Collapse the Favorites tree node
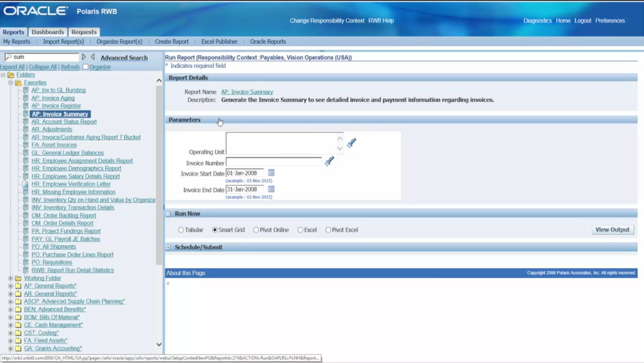Image resolution: width=644 pixels, height=363 pixels. coord(11,82)
